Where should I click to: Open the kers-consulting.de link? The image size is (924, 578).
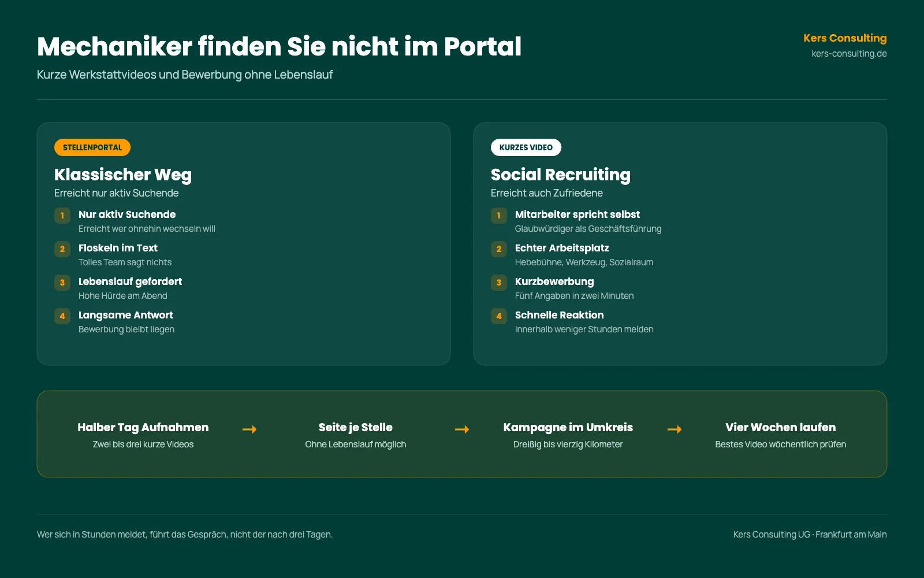(x=849, y=54)
